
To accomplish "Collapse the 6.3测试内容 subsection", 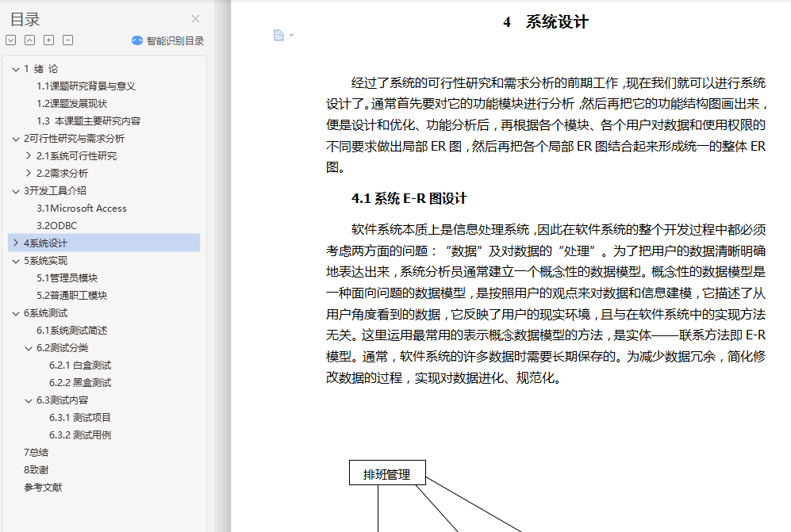I will pyautogui.click(x=29, y=400).
